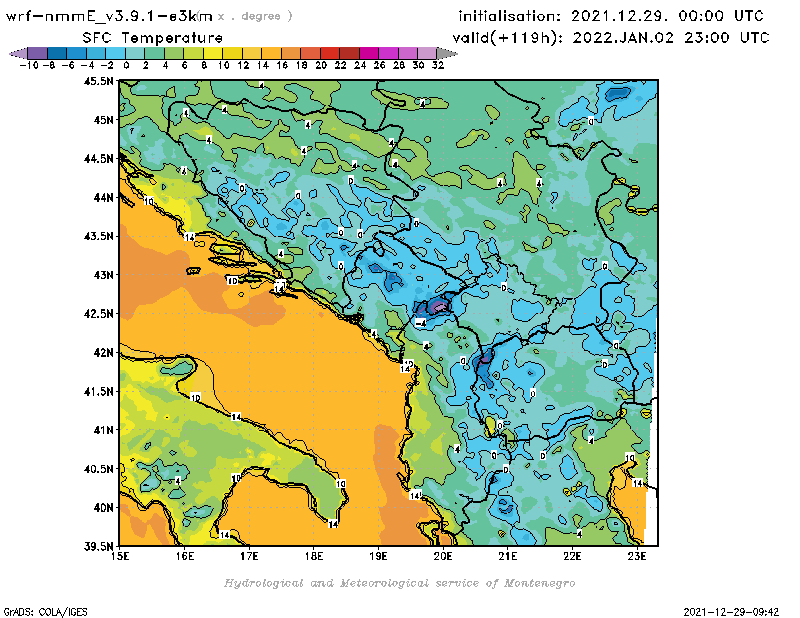Click the 15E longitude axis label
This screenshot has height=618, width=800.
click(120, 556)
